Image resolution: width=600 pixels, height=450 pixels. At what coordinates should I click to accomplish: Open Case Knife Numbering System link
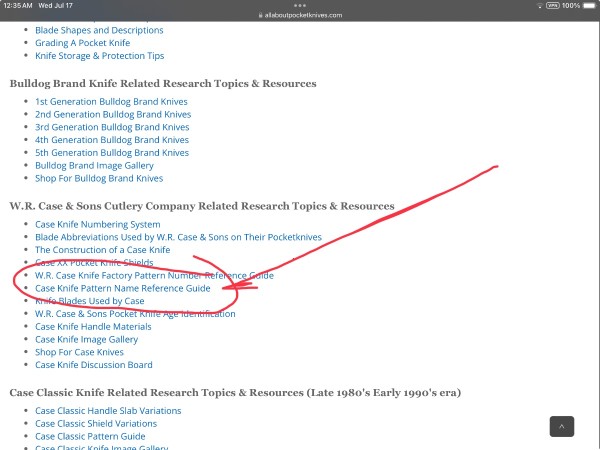(98, 224)
